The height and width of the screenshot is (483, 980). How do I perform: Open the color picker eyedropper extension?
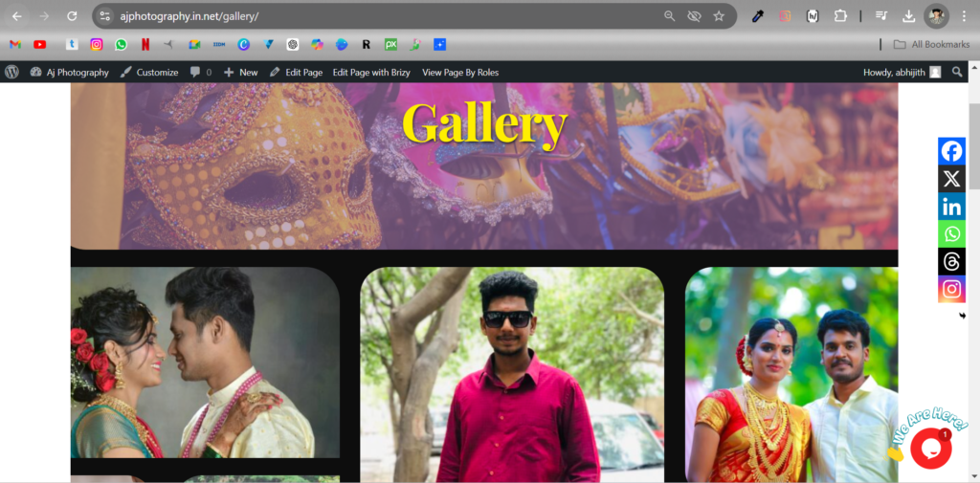click(758, 16)
